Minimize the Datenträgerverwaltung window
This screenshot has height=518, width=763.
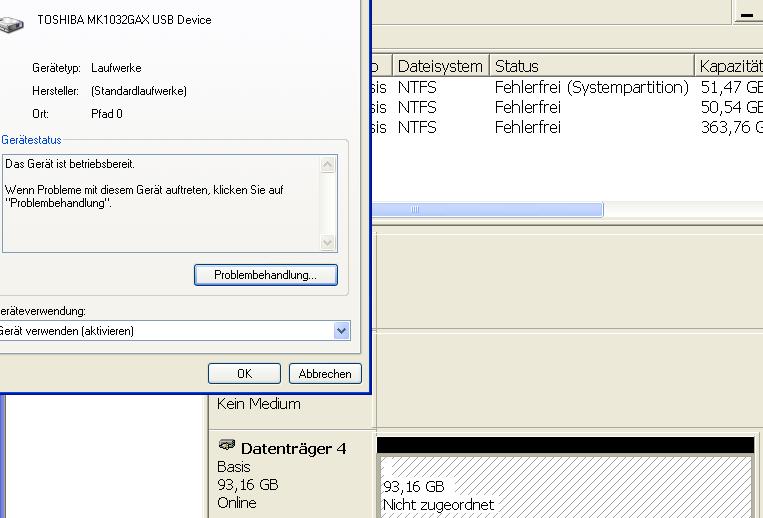coord(747,14)
